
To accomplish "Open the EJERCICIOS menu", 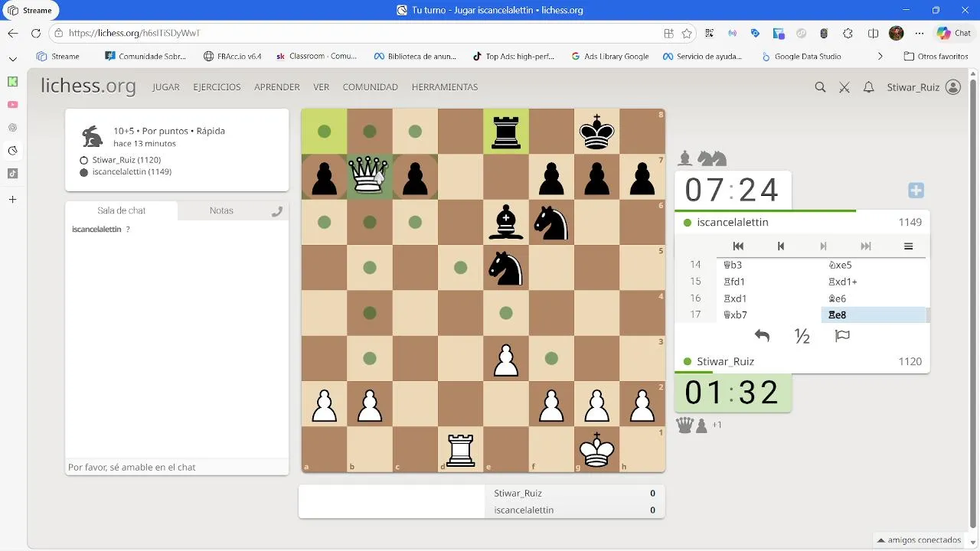I will pos(217,87).
